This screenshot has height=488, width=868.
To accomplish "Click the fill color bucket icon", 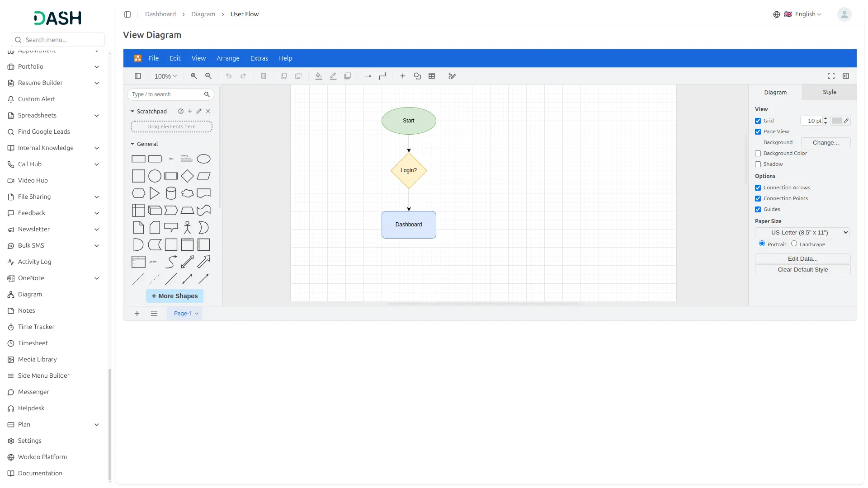I will (x=319, y=76).
